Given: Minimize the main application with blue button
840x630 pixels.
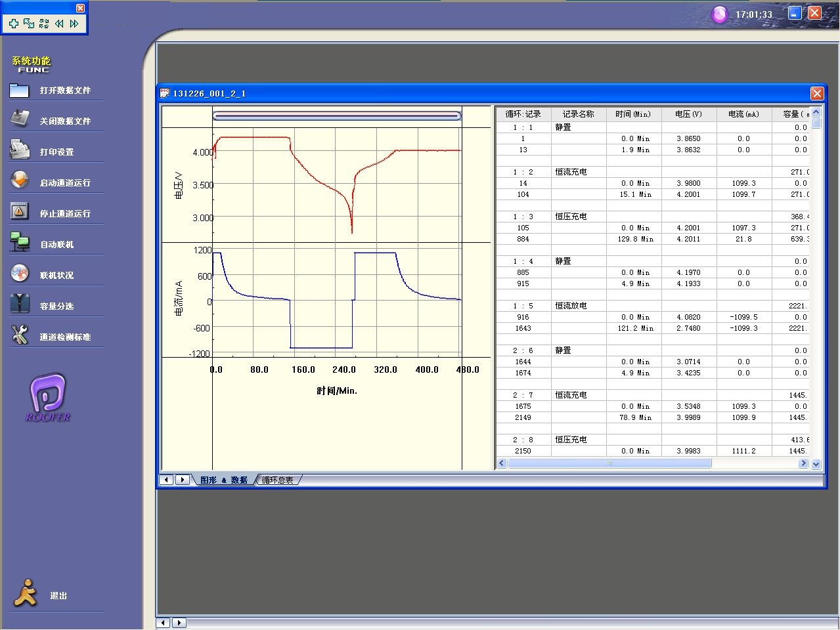Looking at the screenshot, I should 795,13.
